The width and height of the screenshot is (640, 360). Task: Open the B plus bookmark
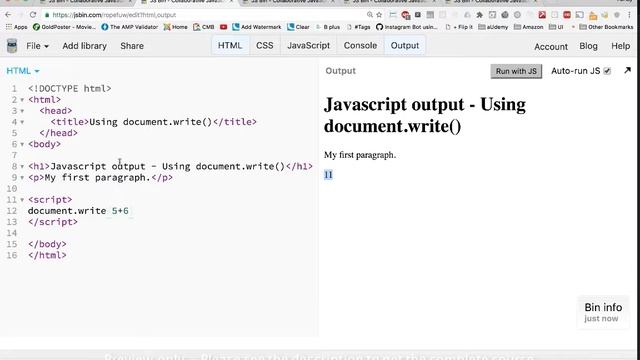tap(328, 27)
